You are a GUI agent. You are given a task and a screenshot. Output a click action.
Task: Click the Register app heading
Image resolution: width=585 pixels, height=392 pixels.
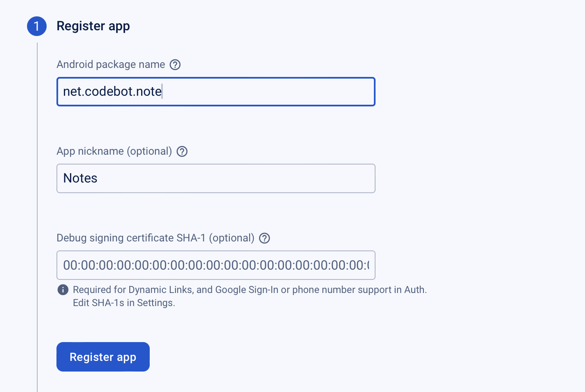[x=93, y=26]
